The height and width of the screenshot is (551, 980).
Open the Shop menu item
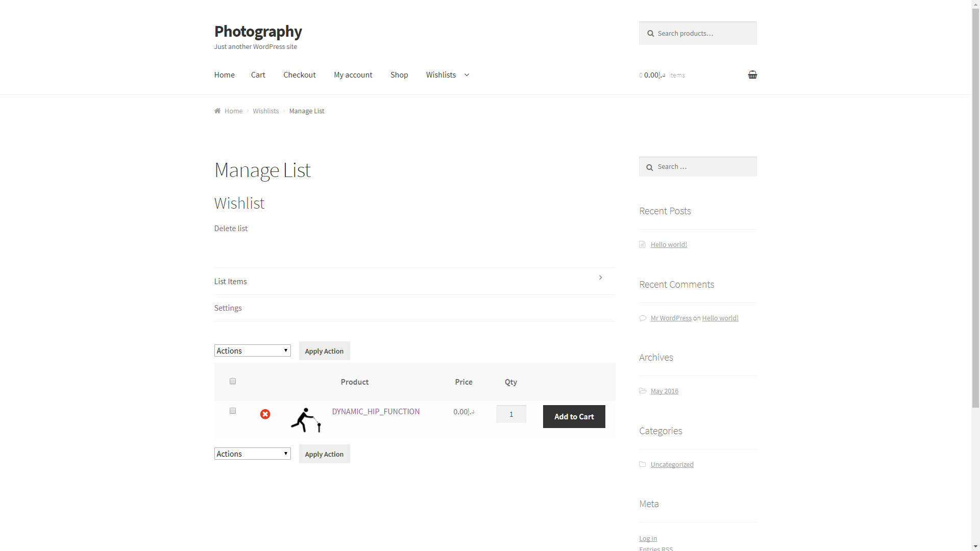pos(399,75)
